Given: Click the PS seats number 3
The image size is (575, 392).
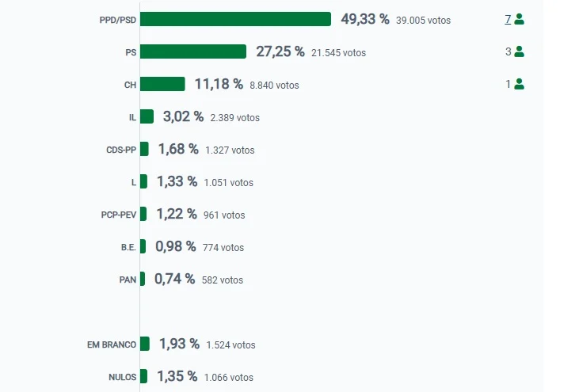Looking at the screenshot, I should pyautogui.click(x=508, y=51).
